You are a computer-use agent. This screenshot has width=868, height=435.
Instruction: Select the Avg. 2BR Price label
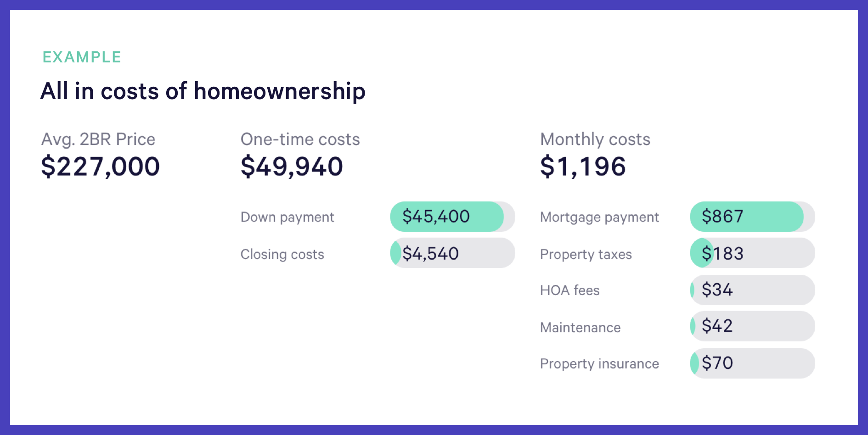98,139
